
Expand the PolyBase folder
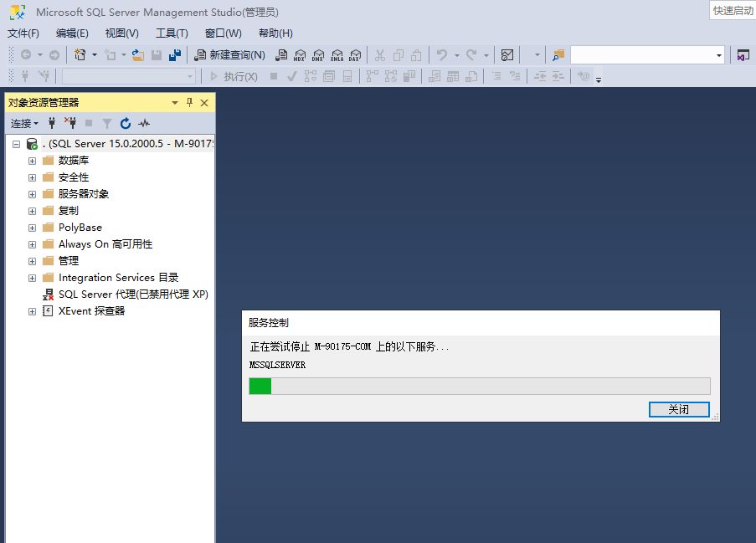pyautogui.click(x=33, y=228)
